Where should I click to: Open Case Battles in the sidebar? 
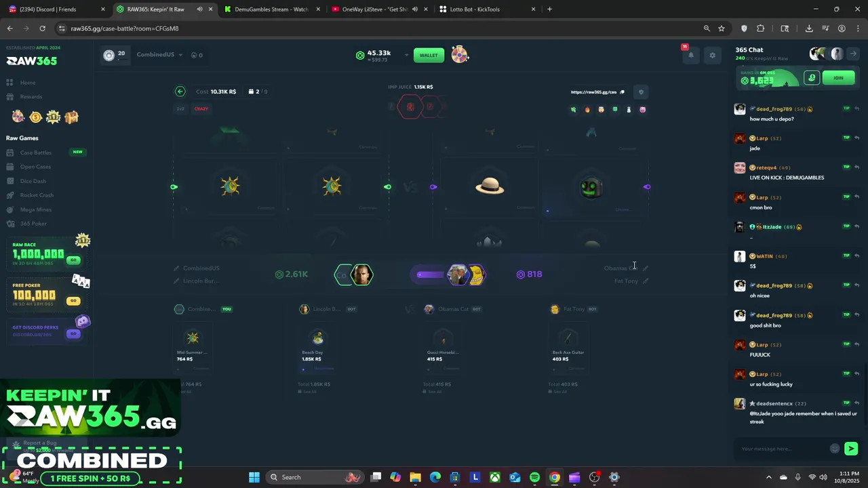pyautogui.click(x=35, y=152)
